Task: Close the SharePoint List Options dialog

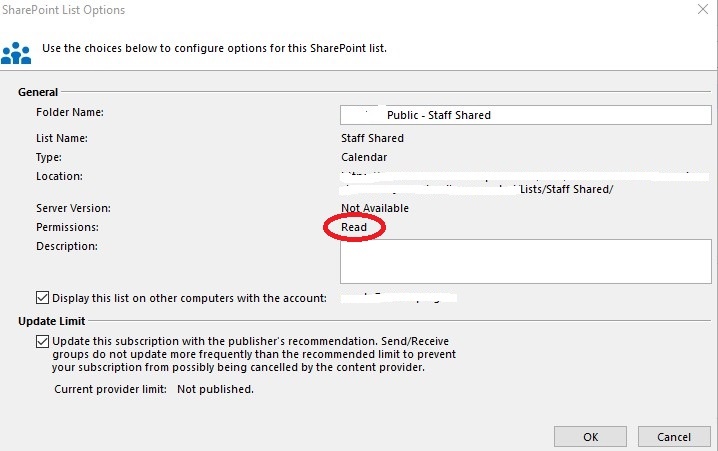Action: coord(702,9)
